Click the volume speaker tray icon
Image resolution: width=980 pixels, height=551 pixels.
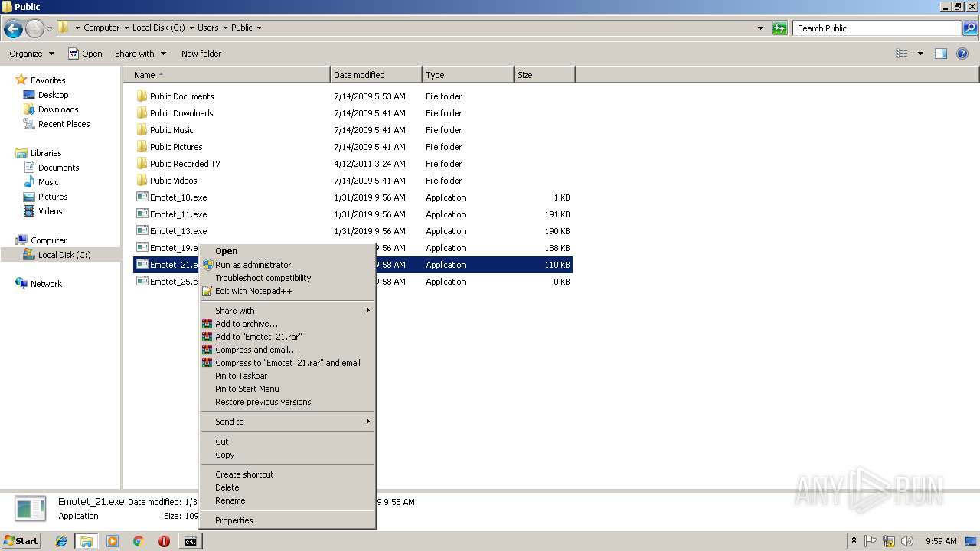907,541
